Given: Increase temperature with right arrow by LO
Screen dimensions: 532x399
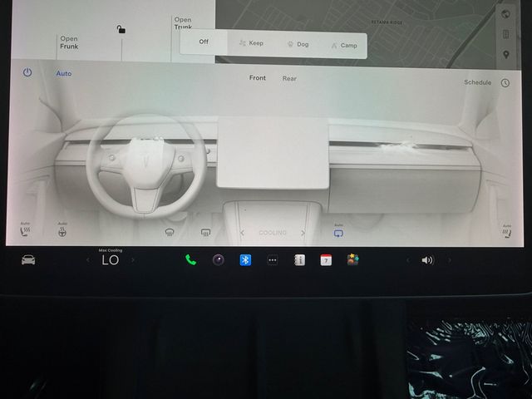Looking at the screenshot, I should coord(133,260).
